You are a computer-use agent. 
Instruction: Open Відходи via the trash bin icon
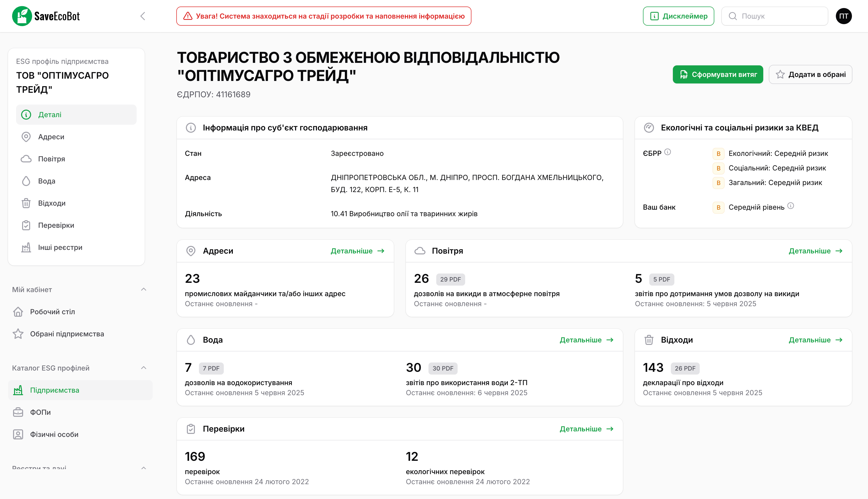point(26,203)
